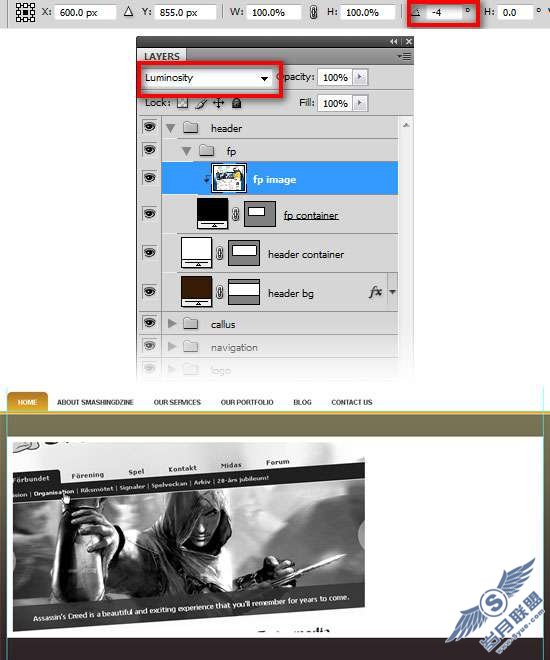This screenshot has width=550, height=660.
Task: Click the Y position field
Action: pos(186,13)
